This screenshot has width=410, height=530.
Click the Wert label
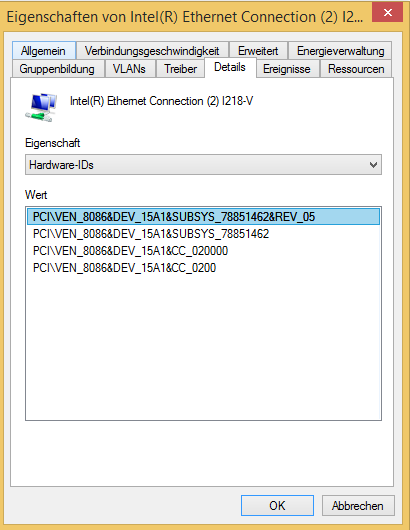[x=36, y=195]
